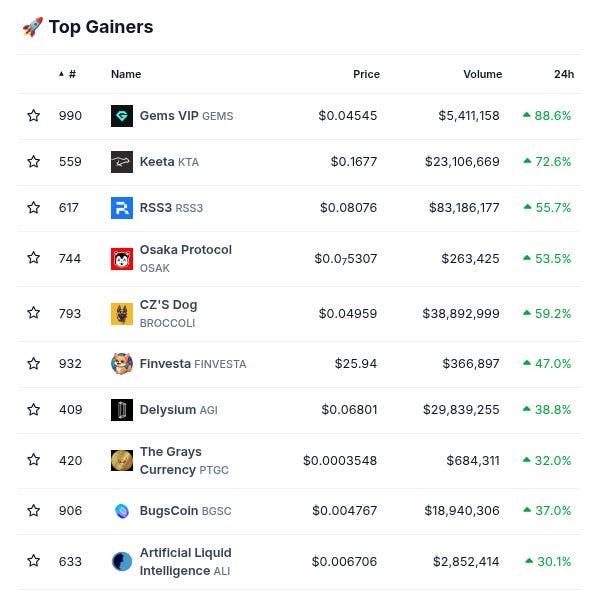Click the Finvesta coin logo

pos(122,364)
